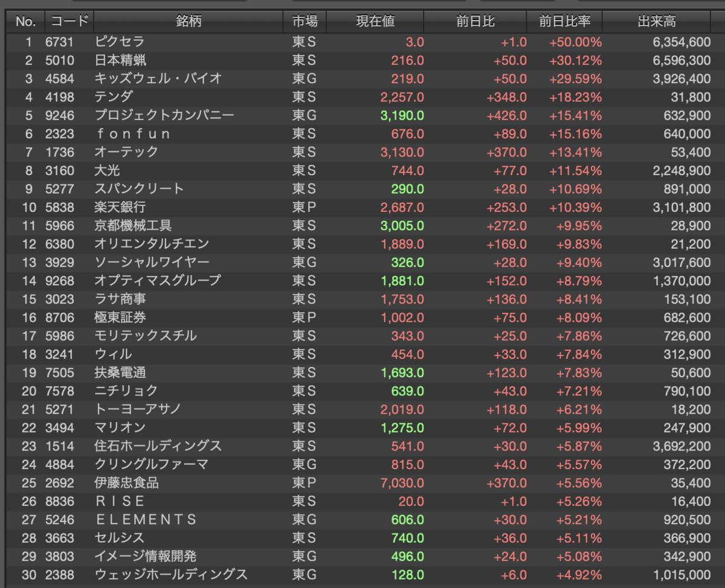
Task: Select the セルシス stock name
Action: coord(120,538)
